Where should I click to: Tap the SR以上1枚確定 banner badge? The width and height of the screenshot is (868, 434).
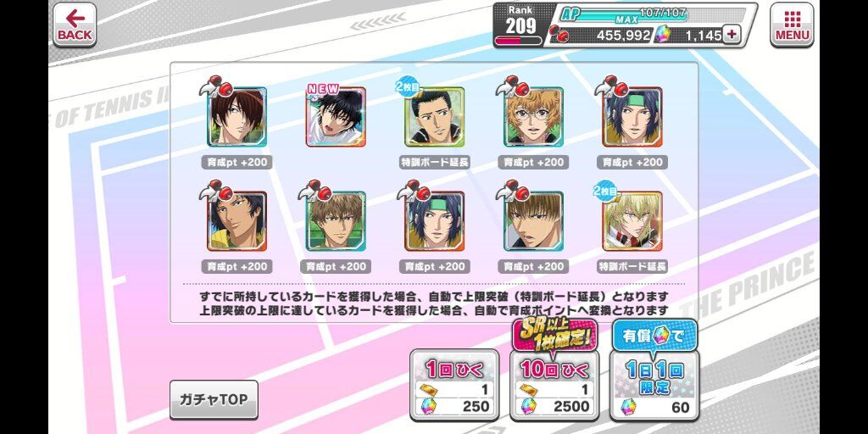click(x=554, y=336)
